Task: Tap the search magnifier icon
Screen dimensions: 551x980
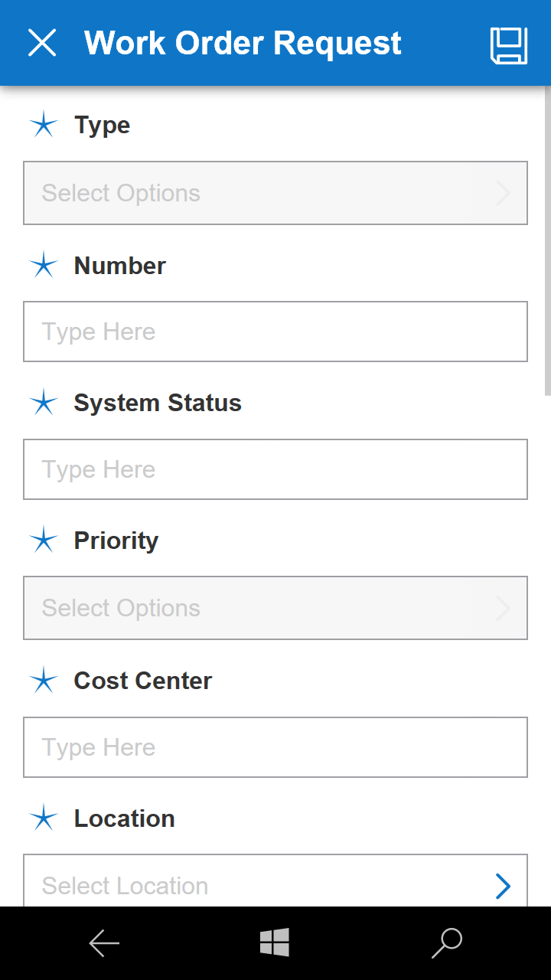Action: point(447,943)
